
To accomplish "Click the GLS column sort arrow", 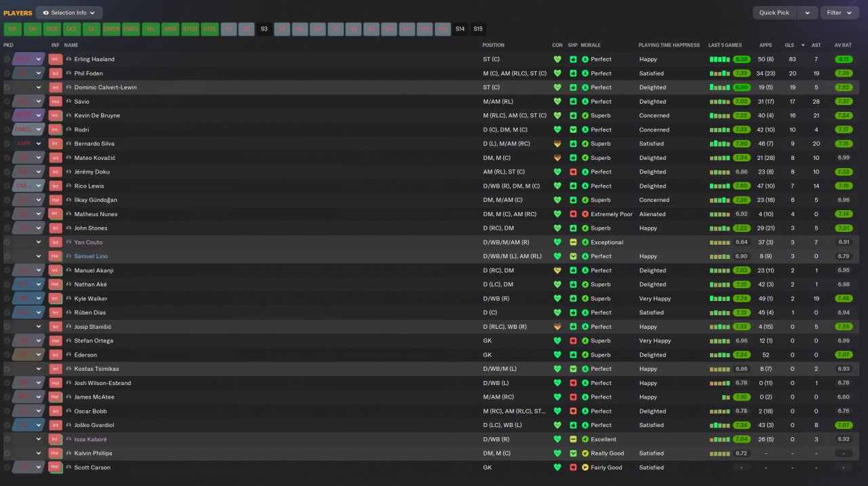I will pos(804,45).
